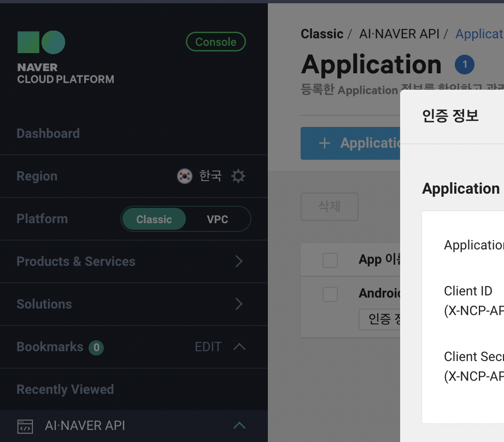The image size is (504, 442).
Task: Check the Android row checkbox
Action: tap(330, 294)
